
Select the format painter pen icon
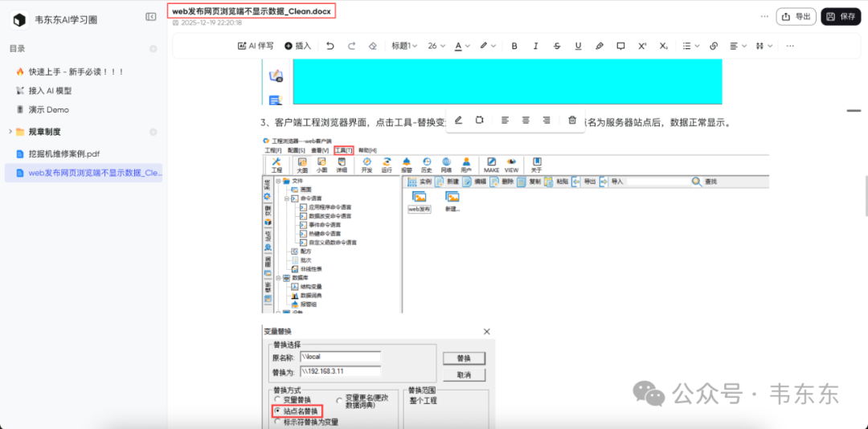600,46
